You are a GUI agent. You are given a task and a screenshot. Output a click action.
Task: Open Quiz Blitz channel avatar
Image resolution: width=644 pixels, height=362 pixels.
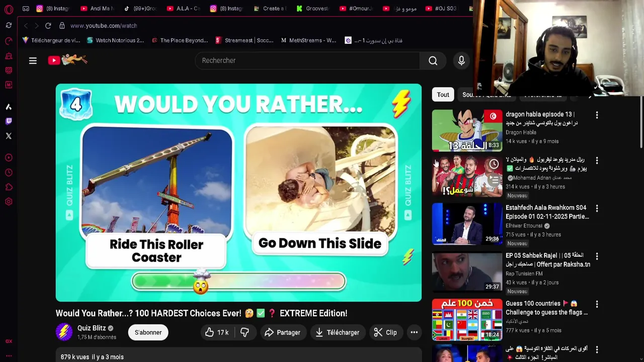coord(64,332)
